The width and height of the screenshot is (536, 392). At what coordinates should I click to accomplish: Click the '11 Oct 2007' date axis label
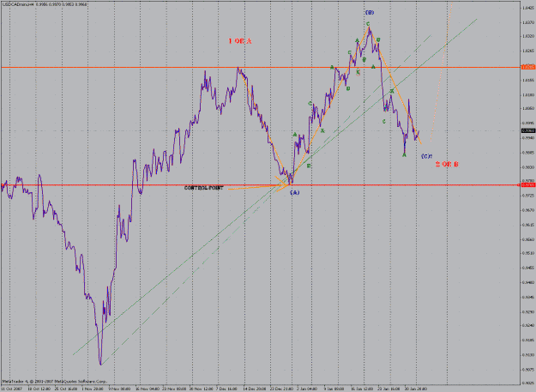11,389
